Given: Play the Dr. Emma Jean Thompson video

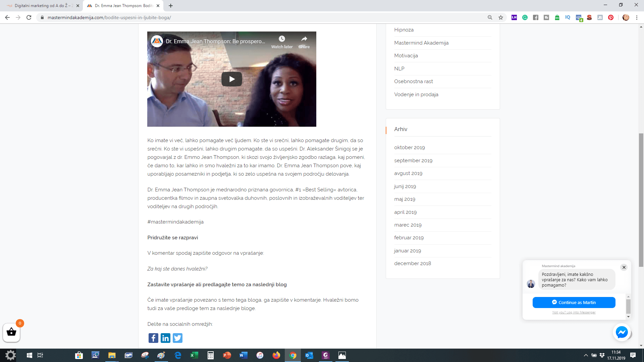Looking at the screenshot, I should click(x=231, y=79).
